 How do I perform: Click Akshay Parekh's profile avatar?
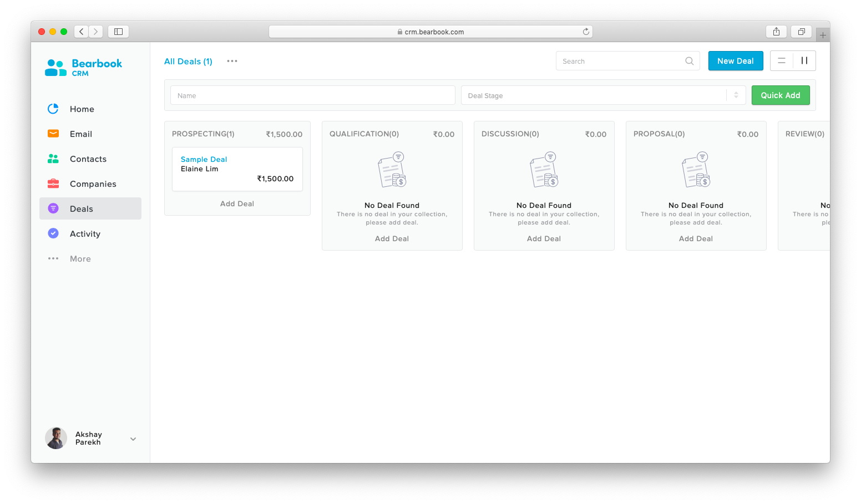point(56,438)
